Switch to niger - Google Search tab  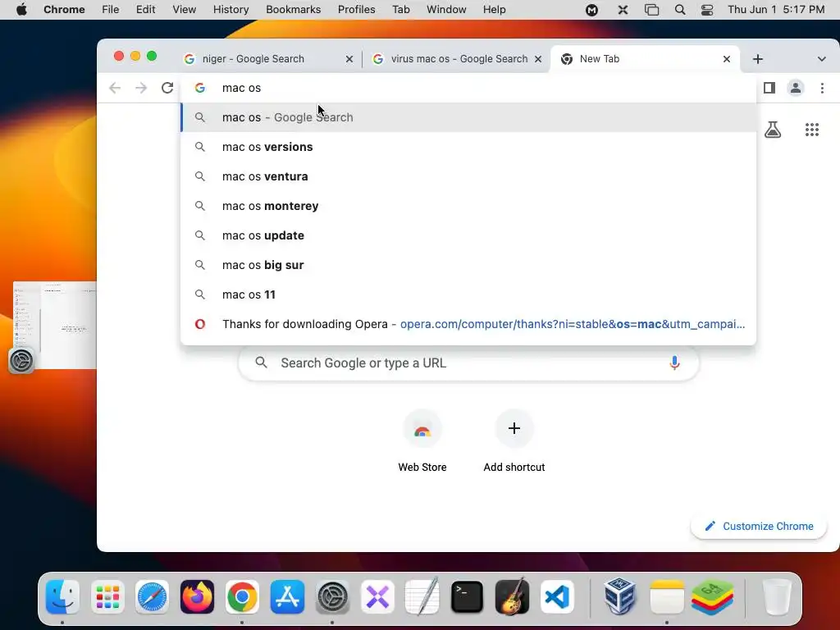(x=268, y=59)
